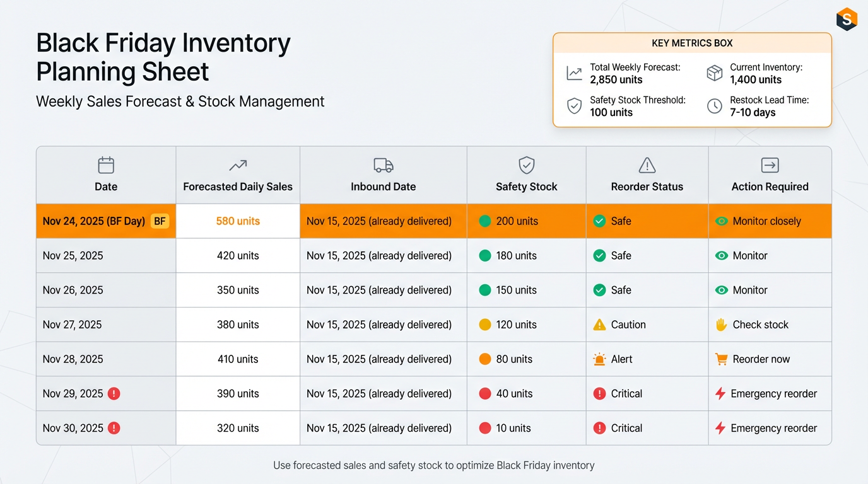Select the 580 units forecast cell for BF Day
The image size is (868, 484).
pos(237,221)
